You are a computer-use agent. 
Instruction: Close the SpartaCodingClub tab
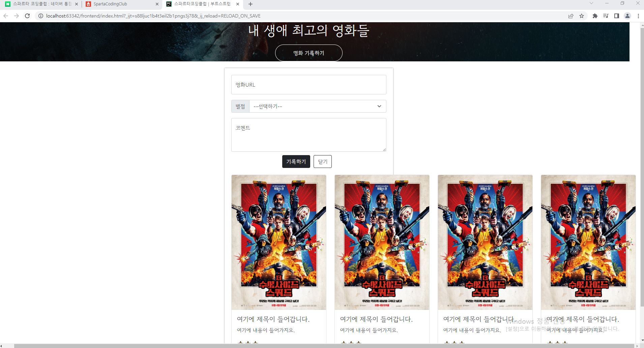[x=157, y=4]
